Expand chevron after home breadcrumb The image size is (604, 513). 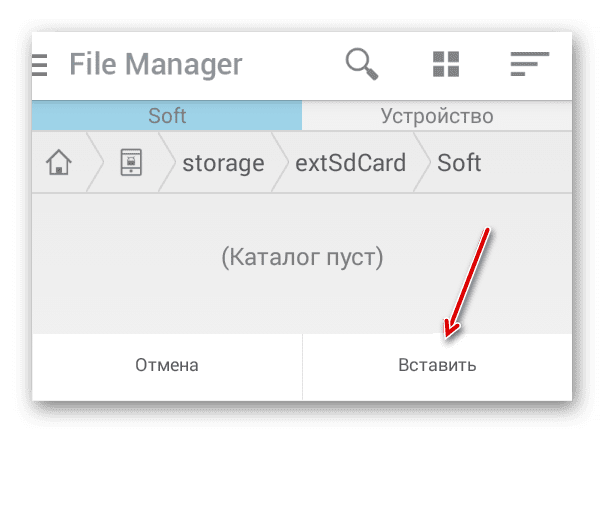[95, 162]
